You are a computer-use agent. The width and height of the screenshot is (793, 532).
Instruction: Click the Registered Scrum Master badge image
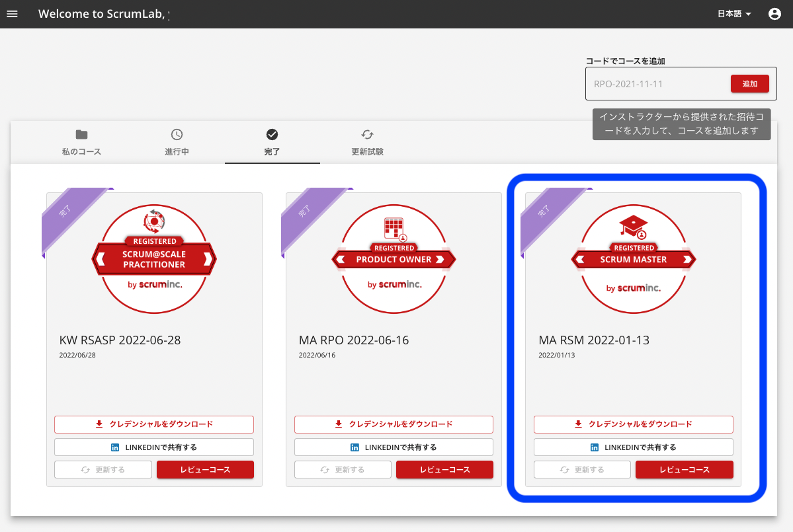(634, 258)
